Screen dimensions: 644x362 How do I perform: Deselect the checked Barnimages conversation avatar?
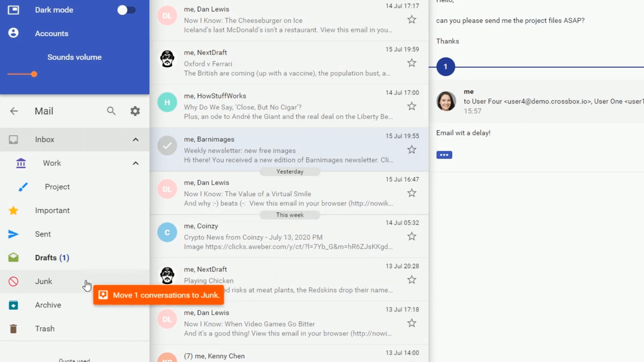tap(167, 145)
